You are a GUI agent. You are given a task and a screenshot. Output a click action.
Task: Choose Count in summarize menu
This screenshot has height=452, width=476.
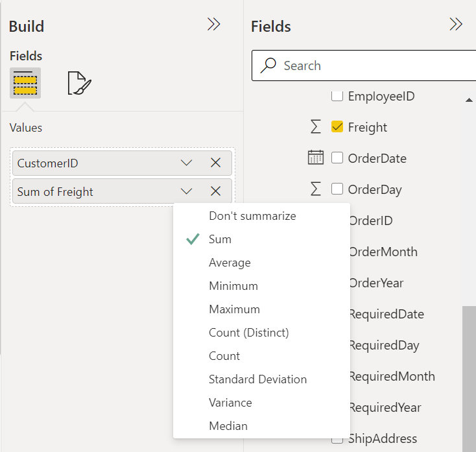tap(261, 356)
